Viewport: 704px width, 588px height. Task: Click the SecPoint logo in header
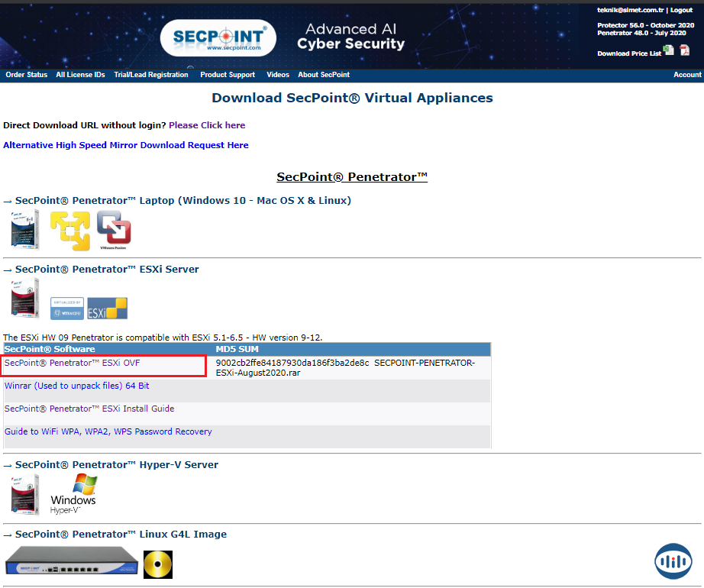point(218,37)
